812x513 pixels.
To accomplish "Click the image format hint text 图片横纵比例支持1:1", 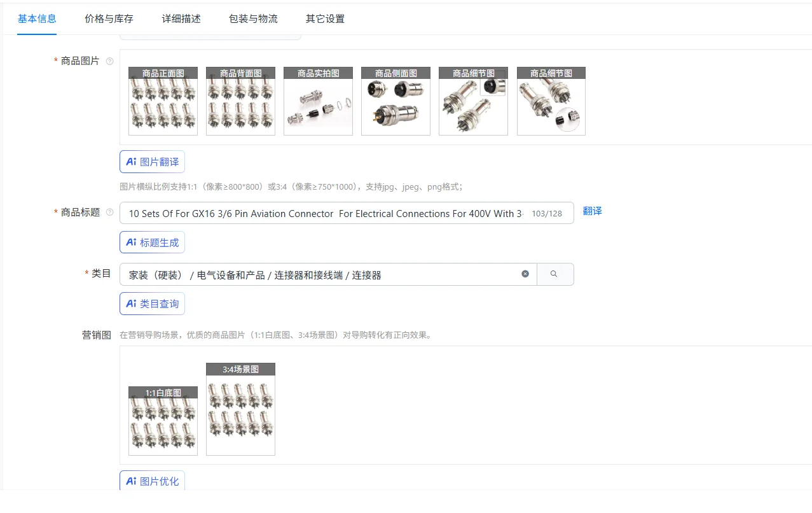I will pos(291,186).
